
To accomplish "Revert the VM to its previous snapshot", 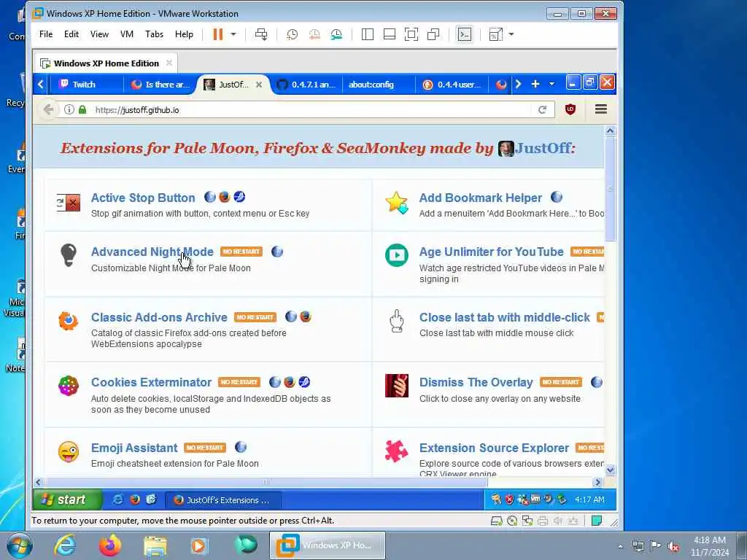I will pos(314,34).
